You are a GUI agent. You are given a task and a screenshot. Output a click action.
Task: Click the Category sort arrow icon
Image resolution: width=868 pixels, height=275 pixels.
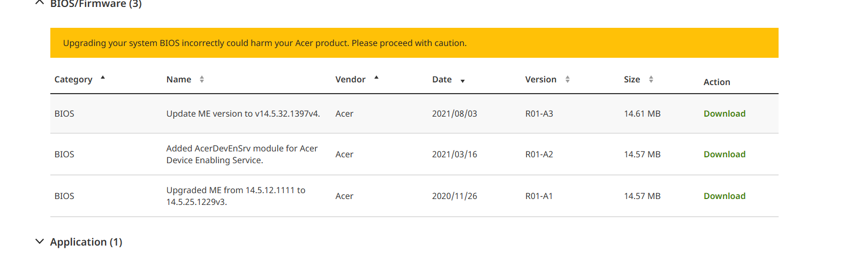tap(103, 78)
